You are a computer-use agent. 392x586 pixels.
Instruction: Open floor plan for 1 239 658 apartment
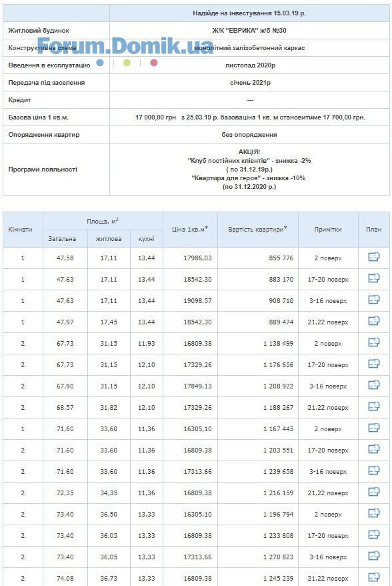(374, 470)
